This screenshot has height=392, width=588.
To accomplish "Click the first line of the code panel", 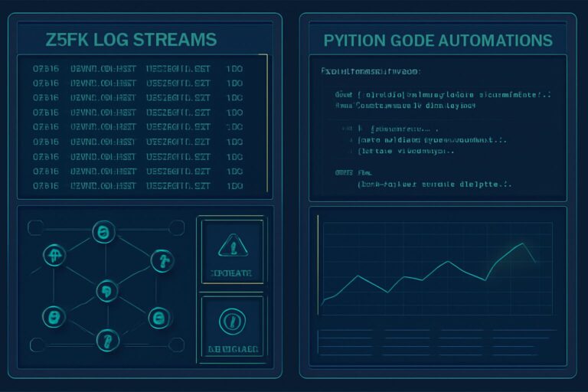I will point(371,71).
